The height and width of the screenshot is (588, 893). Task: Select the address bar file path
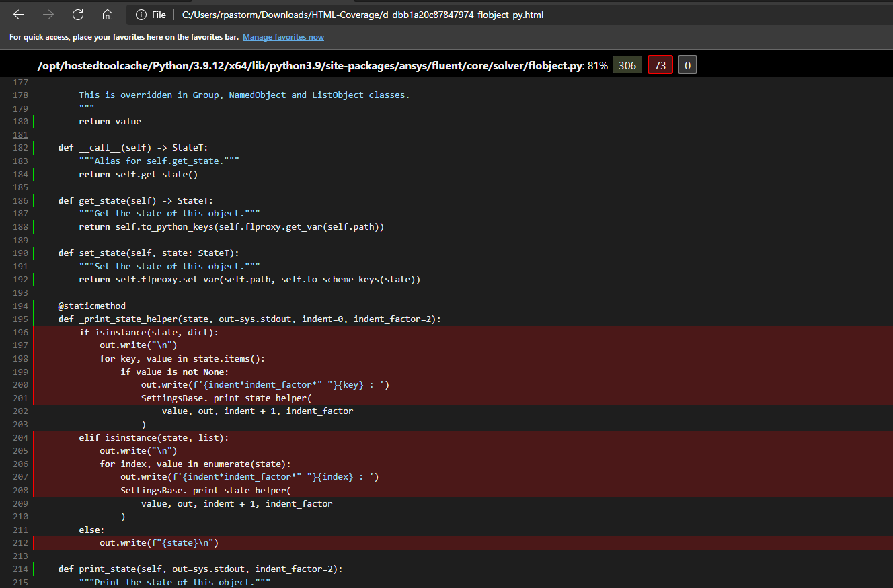(x=363, y=15)
